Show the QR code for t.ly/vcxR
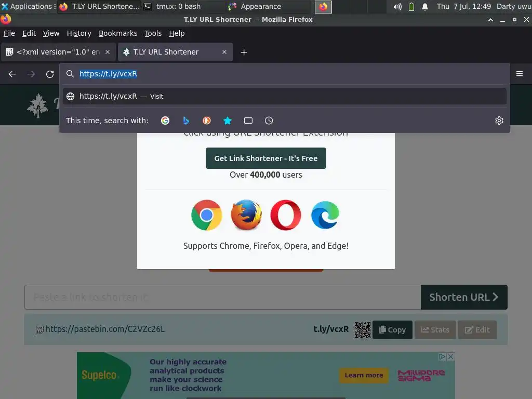Image resolution: width=532 pixels, height=399 pixels. (362, 330)
